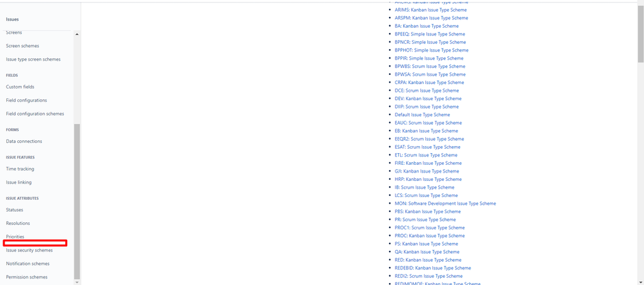
Task: Open DCE: Scrum Issue Type Scheme
Action: [427, 90]
